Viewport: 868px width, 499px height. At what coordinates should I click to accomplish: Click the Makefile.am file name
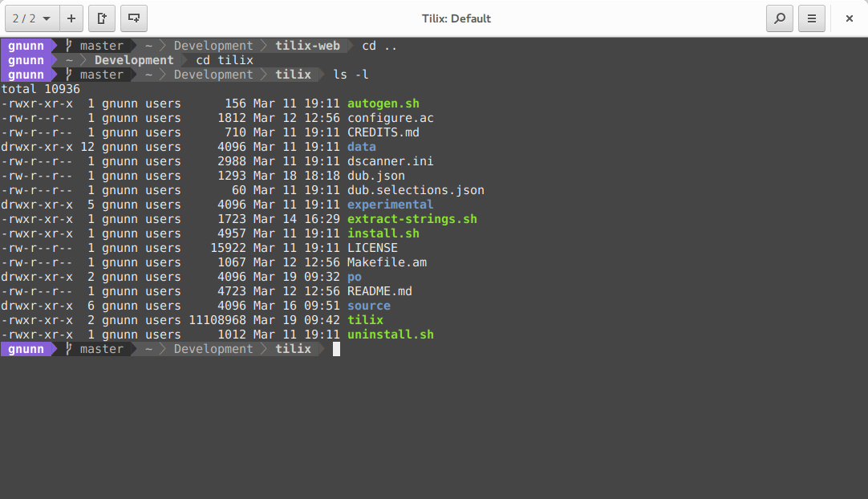387,262
